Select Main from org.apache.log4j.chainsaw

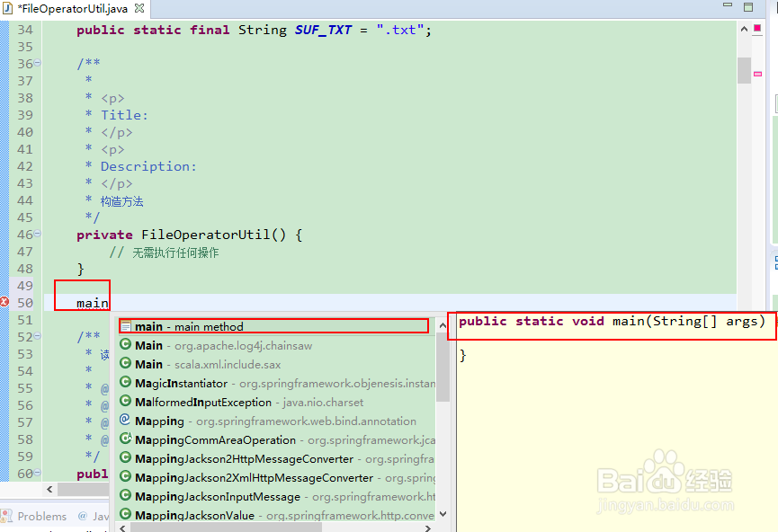click(x=277, y=346)
